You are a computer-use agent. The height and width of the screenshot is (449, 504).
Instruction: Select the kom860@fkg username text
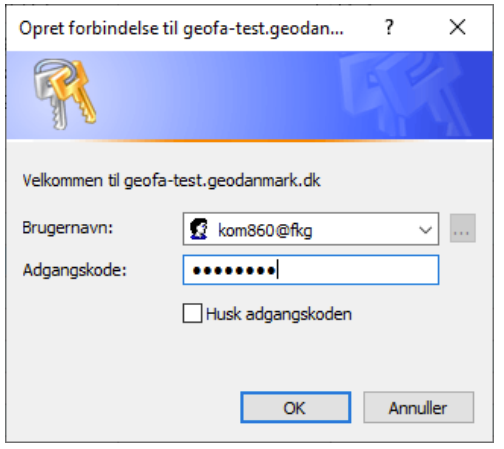coord(265,230)
